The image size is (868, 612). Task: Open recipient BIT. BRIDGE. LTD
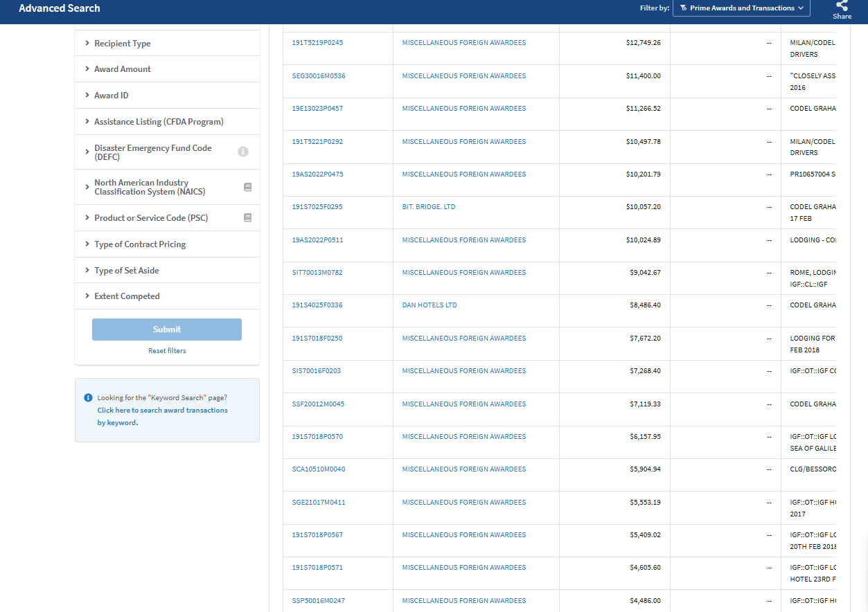click(429, 207)
